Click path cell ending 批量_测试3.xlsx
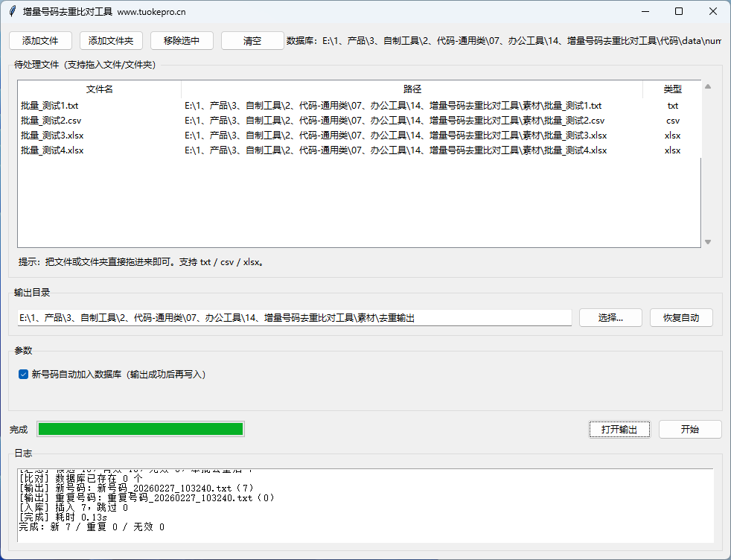Viewport: 731px width, 560px height. [396, 136]
